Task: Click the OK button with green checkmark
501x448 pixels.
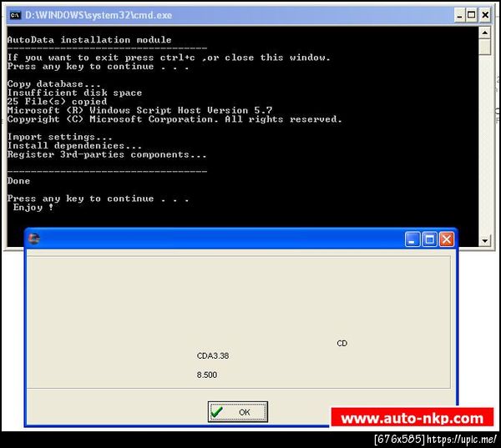Action: (238, 412)
